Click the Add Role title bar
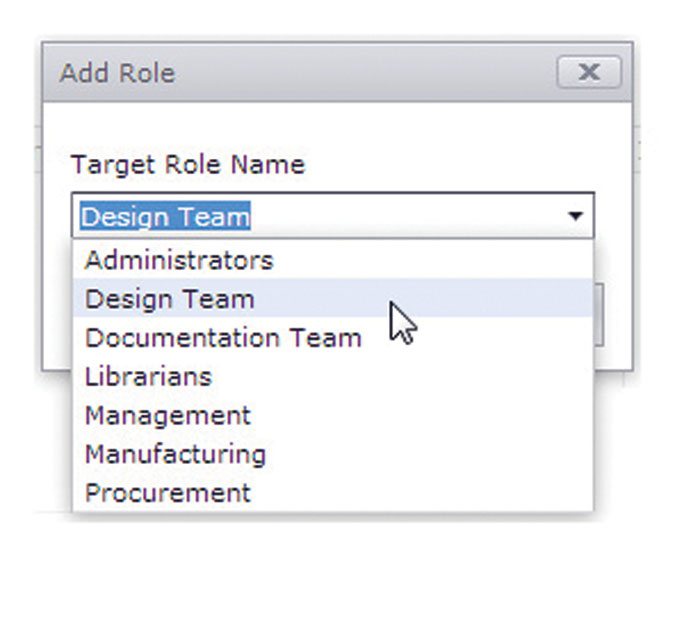 point(300,73)
